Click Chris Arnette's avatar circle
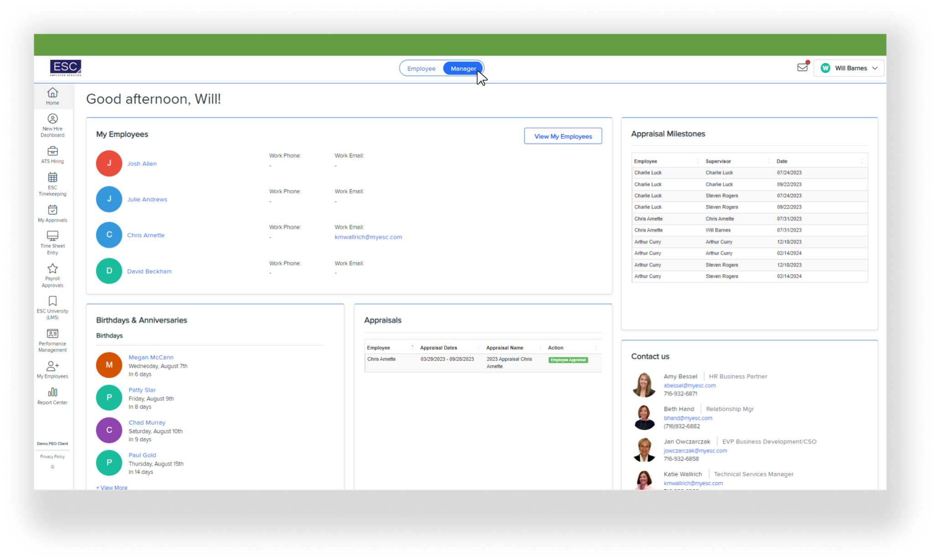Image resolution: width=934 pixels, height=560 pixels. pos(109,235)
